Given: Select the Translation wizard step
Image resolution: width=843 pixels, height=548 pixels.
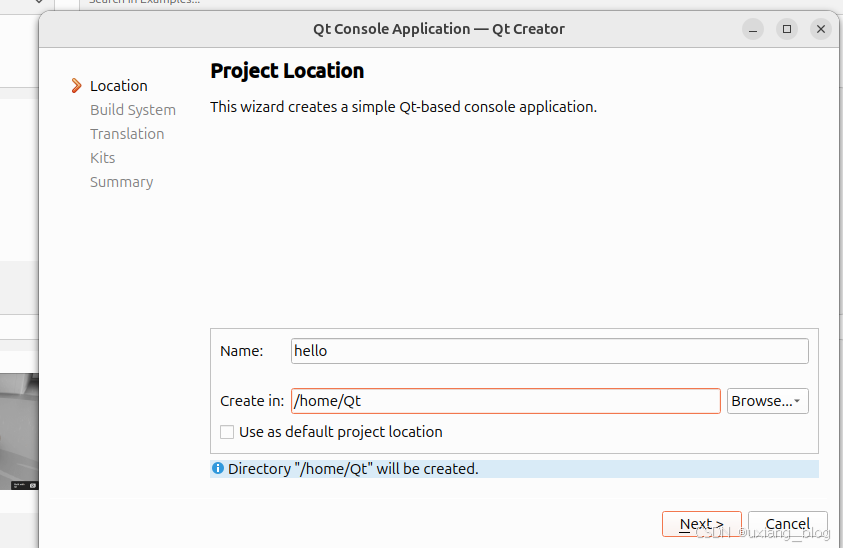Looking at the screenshot, I should (x=127, y=134).
